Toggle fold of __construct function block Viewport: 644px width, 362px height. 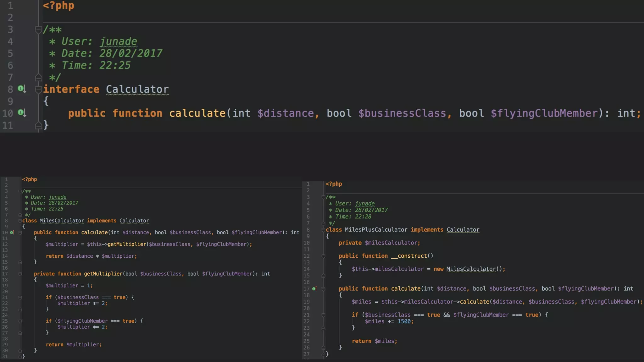(323, 256)
